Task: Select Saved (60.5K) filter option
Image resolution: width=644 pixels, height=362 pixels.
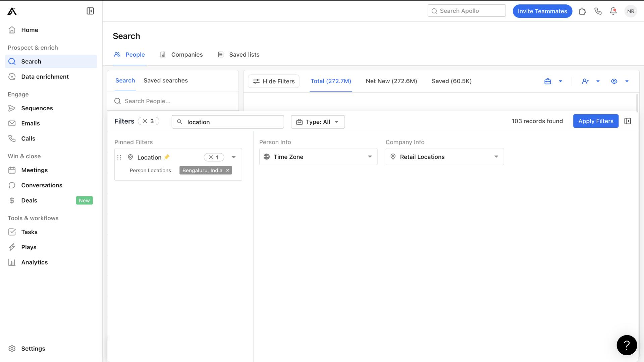Action: click(x=451, y=81)
